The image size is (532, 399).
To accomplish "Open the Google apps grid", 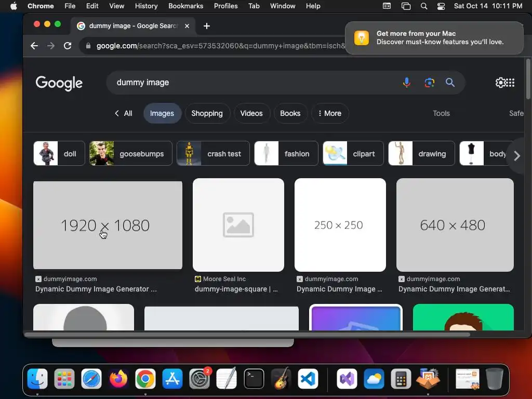I will (x=510, y=83).
